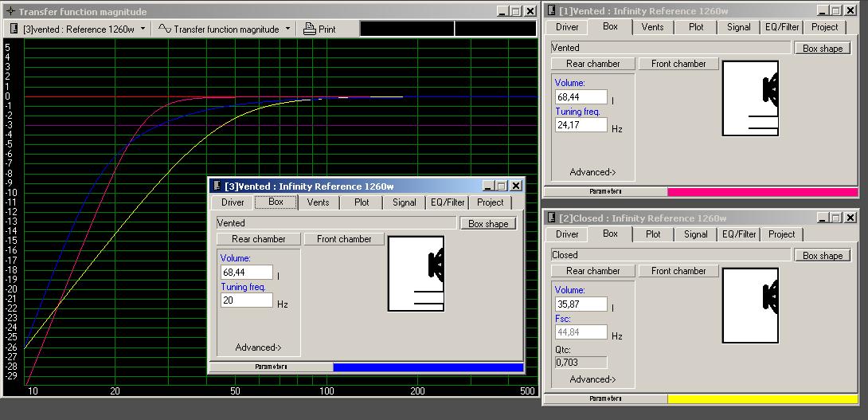The width and height of the screenshot is (868, 420).
Task: Click the closed box diagram in [2]Closed window
Action: (750, 305)
